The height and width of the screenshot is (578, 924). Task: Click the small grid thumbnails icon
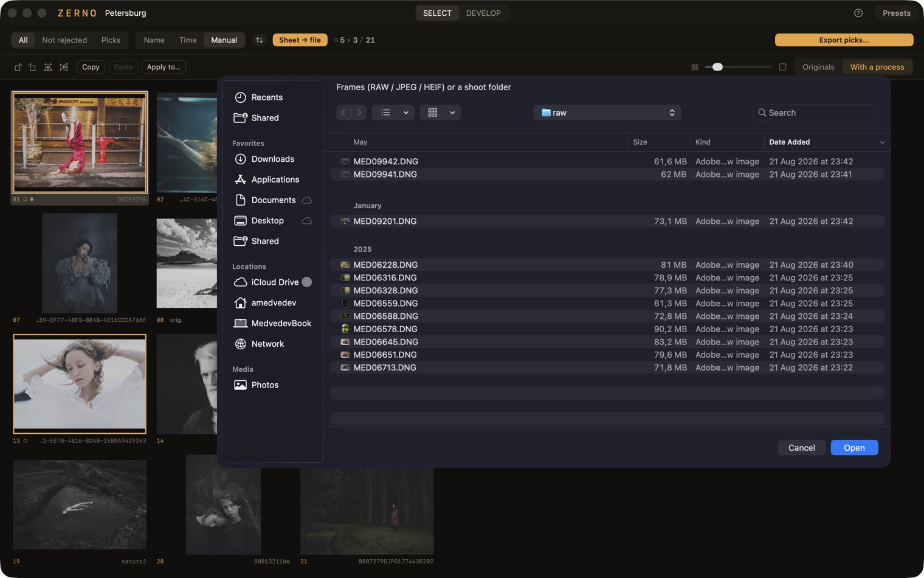[x=695, y=67]
